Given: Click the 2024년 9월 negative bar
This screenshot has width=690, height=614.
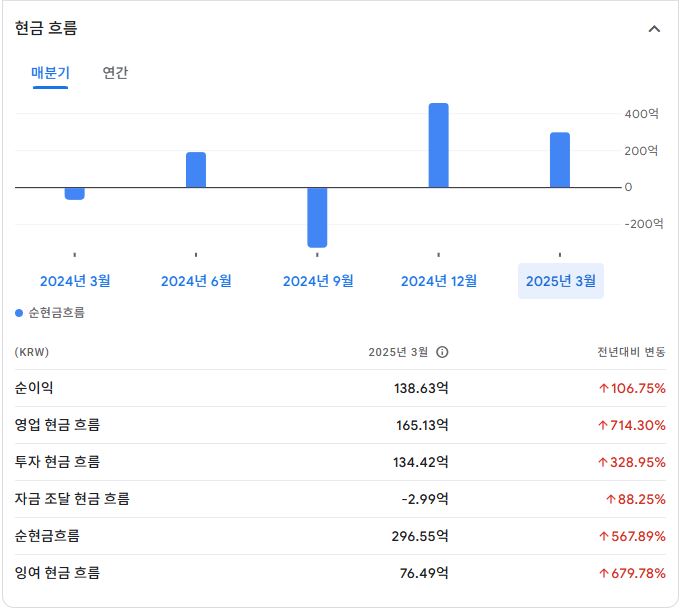Looking at the screenshot, I should pyautogui.click(x=317, y=217).
